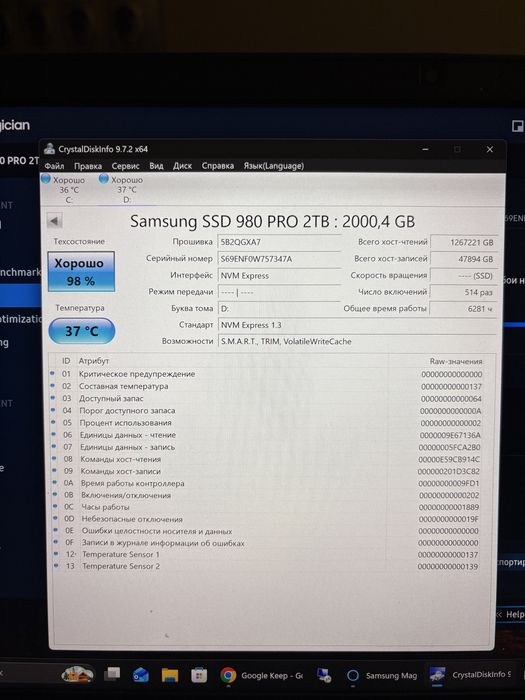Open File Explorer from the taskbar
This screenshot has width=525, height=700.
pyautogui.click(x=170, y=675)
